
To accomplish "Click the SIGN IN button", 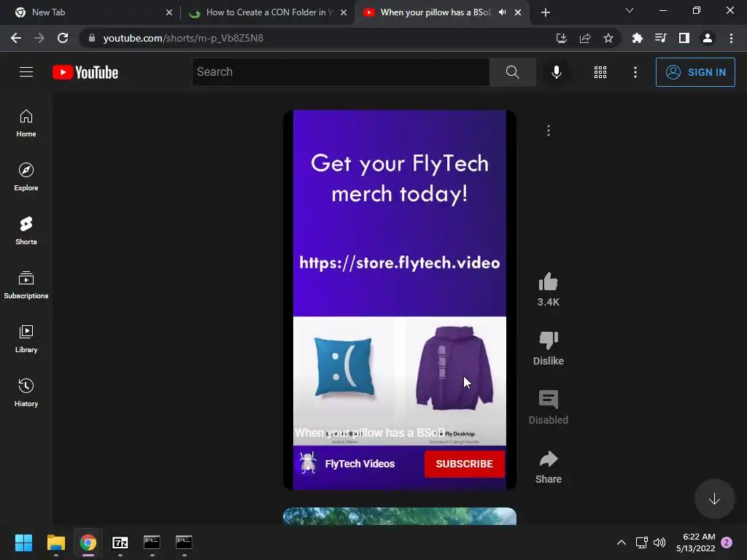I will pyautogui.click(x=695, y=72).
